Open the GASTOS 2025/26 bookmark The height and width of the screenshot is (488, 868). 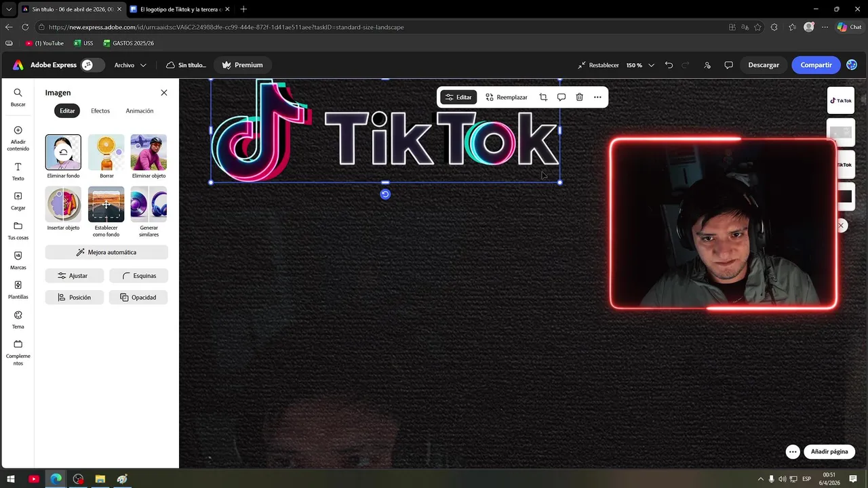[x=129, y=43]
